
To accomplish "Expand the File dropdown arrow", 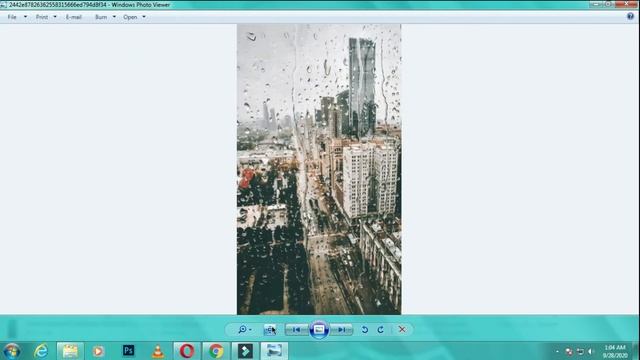I will [x=25, y=17].
